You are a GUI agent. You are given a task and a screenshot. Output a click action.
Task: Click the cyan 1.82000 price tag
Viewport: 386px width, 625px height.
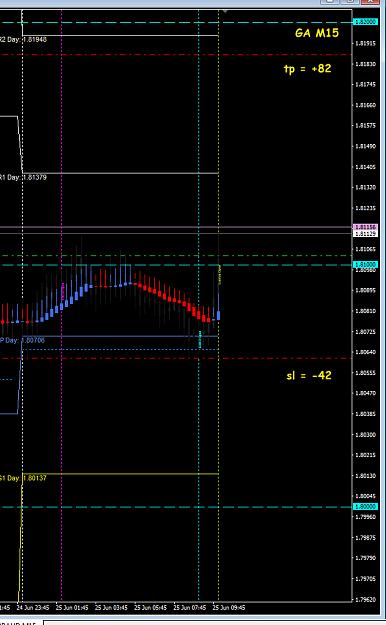tap(365, 22)
